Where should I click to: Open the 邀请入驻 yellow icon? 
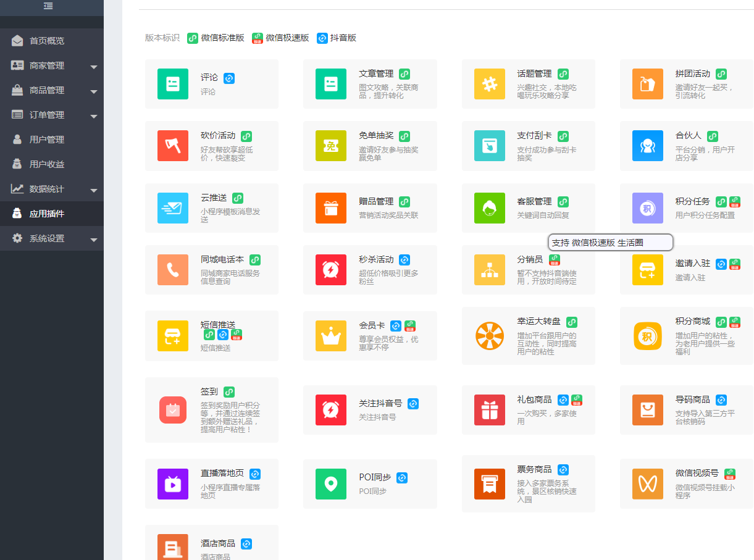coord(648,270)
